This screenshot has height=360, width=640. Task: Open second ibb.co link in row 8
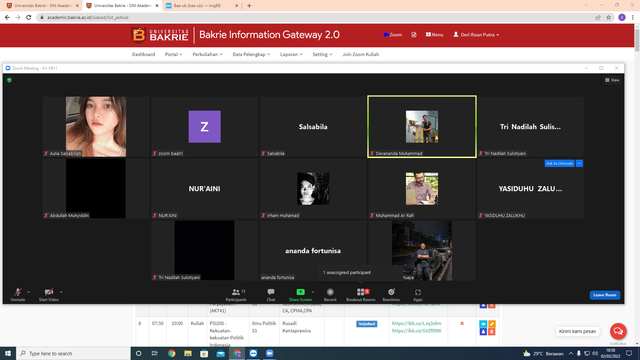[416, 331]
